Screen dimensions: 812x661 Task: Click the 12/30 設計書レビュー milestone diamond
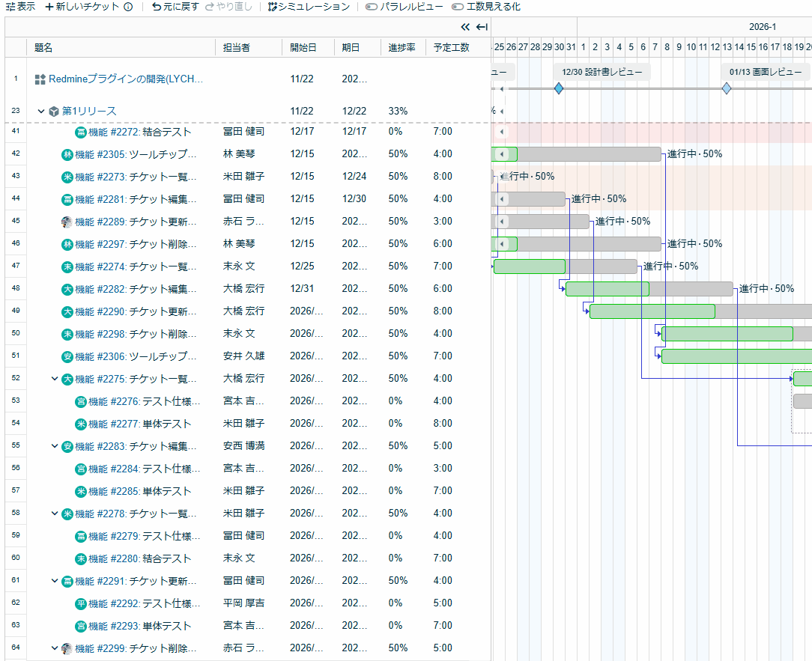point(559,88)
